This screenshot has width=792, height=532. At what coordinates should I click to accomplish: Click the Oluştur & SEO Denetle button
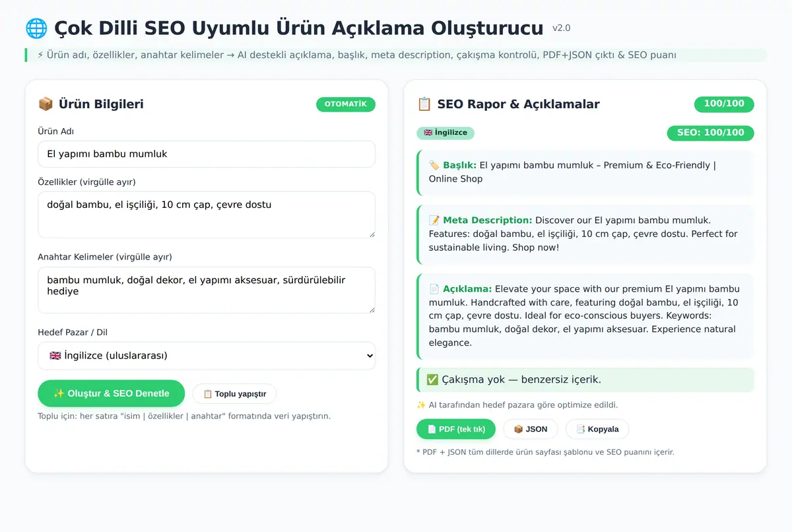[x=112, y=393]
